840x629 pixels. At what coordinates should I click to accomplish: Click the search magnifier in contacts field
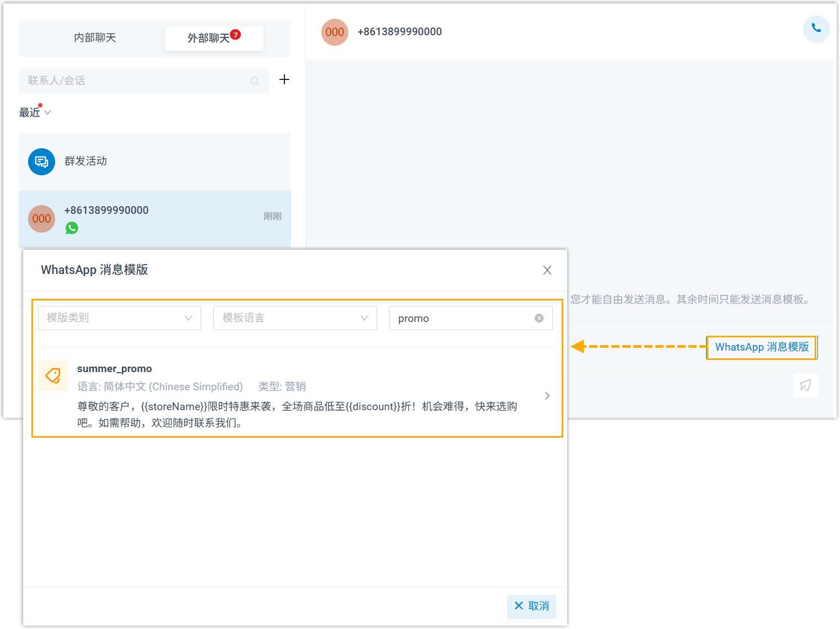coord(255,81)
